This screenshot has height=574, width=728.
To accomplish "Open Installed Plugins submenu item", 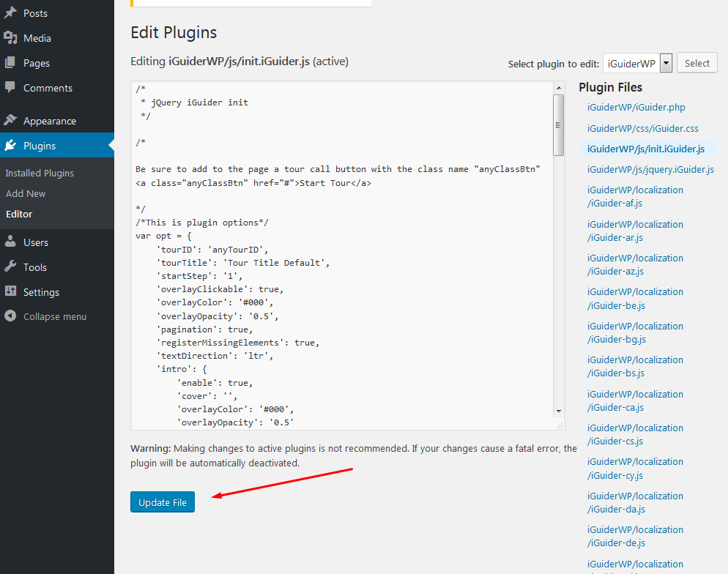I will click(40, 174).
